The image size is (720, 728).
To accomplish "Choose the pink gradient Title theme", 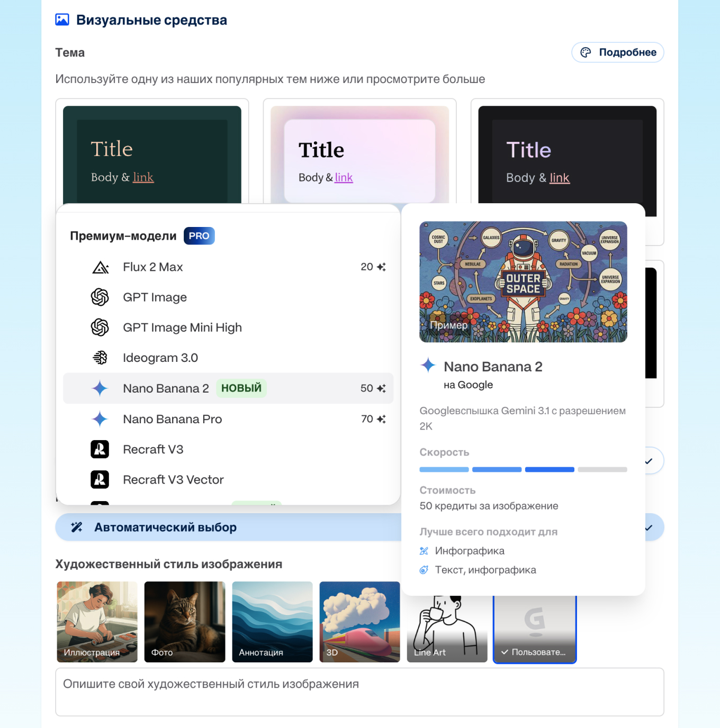I will point(359,154).
